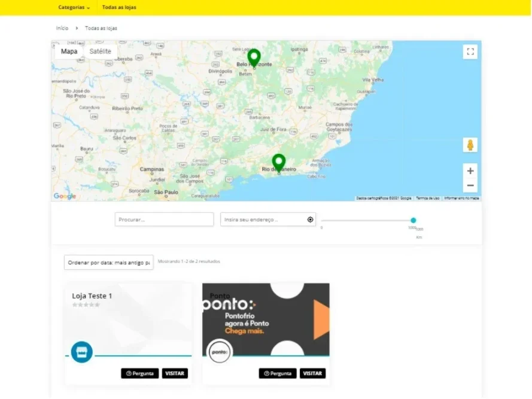Open the Ponto store banner image
The height and width of the screenshot is (399, 532).
(266, 319)
